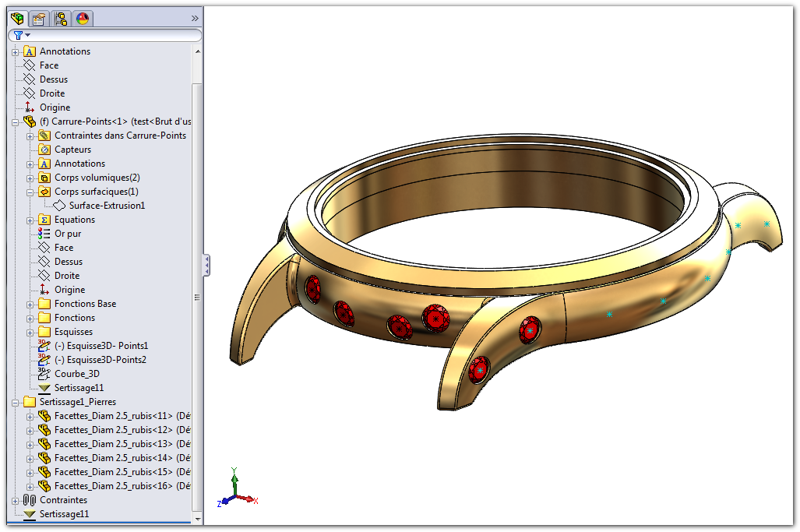Click the Courbe_3D curve icon

coord(44,374)
